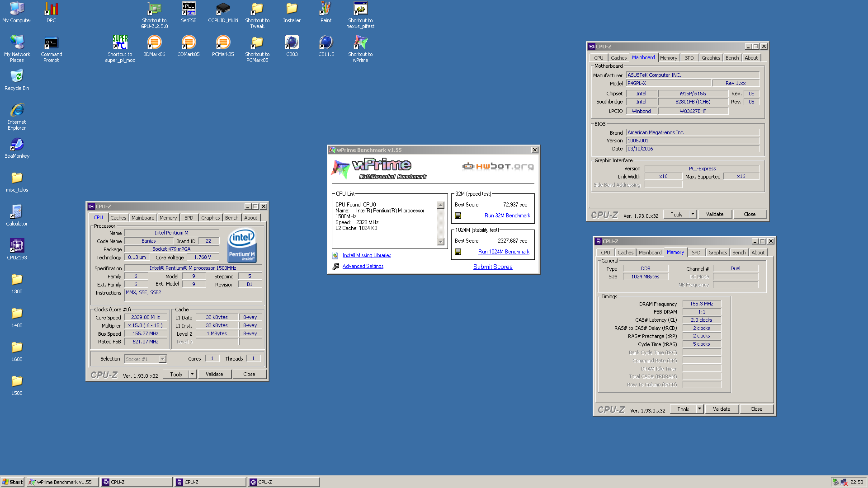Expand Tools arrow in Memory window

tap(699, 409)
